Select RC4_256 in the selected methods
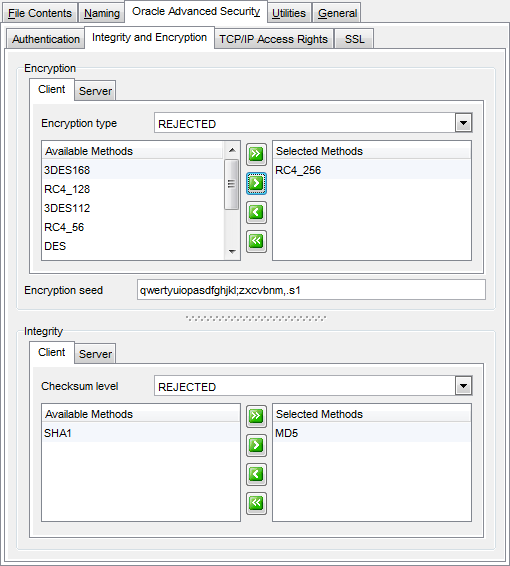510x566 pixels. pyautogui.click(x=372, y=170)
